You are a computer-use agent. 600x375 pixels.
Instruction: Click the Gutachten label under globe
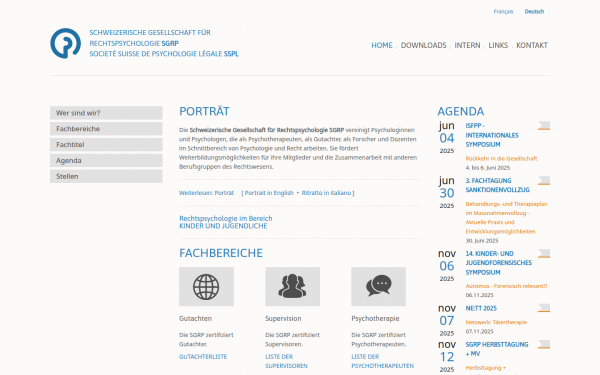195,318
